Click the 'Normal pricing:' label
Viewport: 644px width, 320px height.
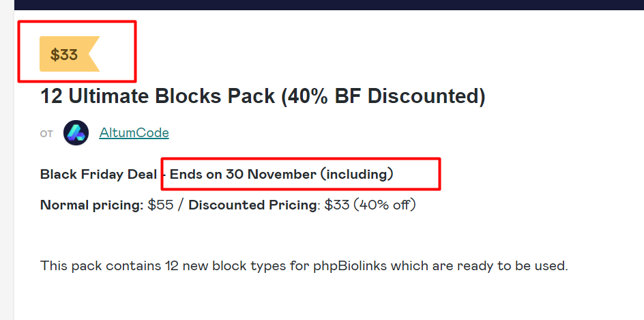click(91, 205)
